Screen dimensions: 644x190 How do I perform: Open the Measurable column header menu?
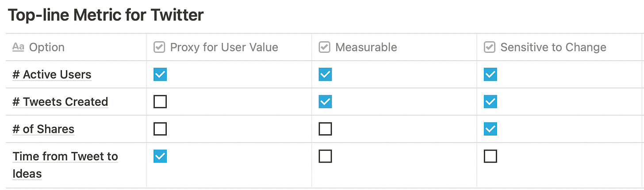click(x=394, y=47)
